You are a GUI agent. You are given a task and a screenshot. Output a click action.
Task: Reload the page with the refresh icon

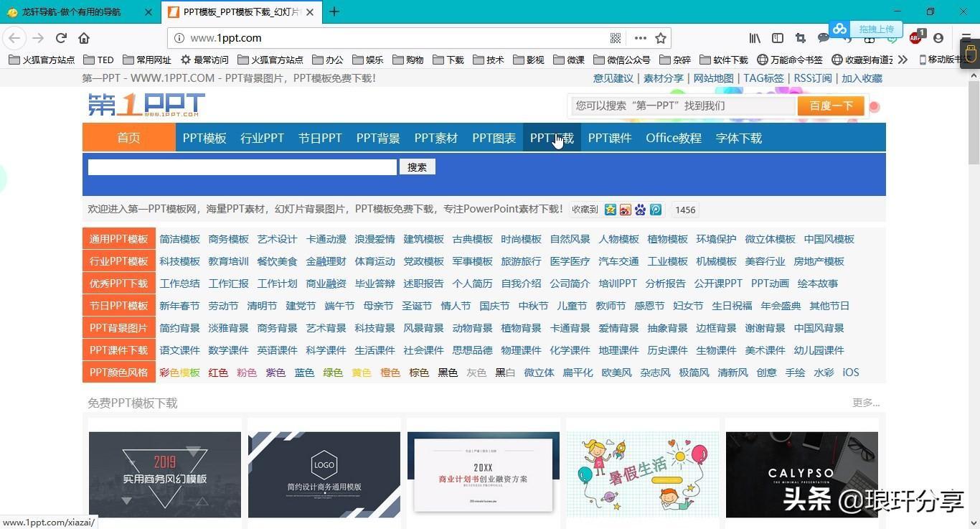pyautogui.click(x=62, y=38)
